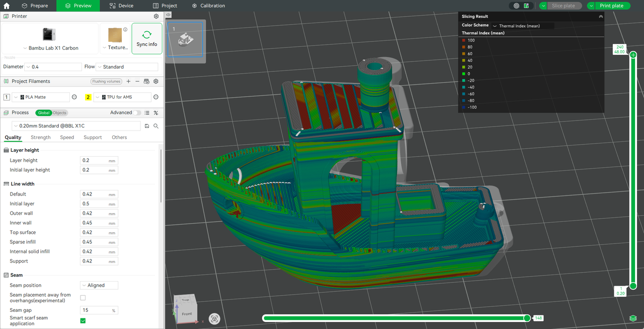Enable seam placement away from overhangs
The height and width of the screenshot is (329, 644).
(x=83, y=298)
